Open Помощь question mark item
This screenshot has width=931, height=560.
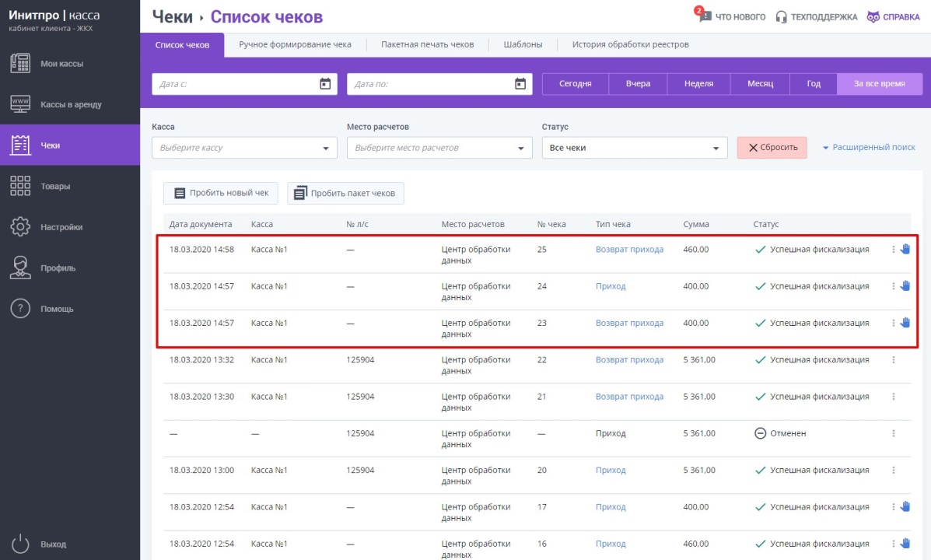pos(70,309)
